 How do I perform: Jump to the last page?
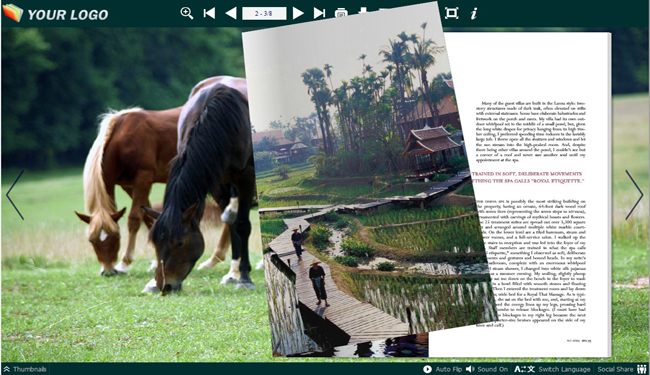pos(319,13)
